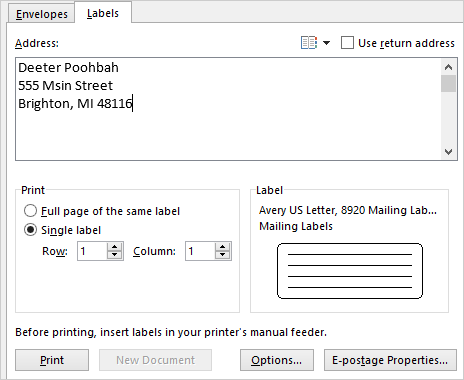
Task: Click address scrollbar up arrow
Action: pos(449,67)
